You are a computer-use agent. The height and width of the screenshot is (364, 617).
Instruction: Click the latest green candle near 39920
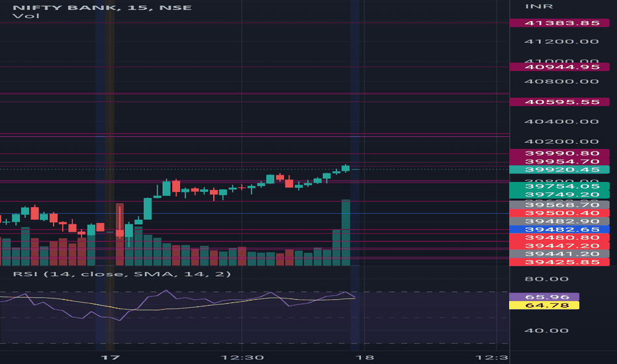point(346,168)
